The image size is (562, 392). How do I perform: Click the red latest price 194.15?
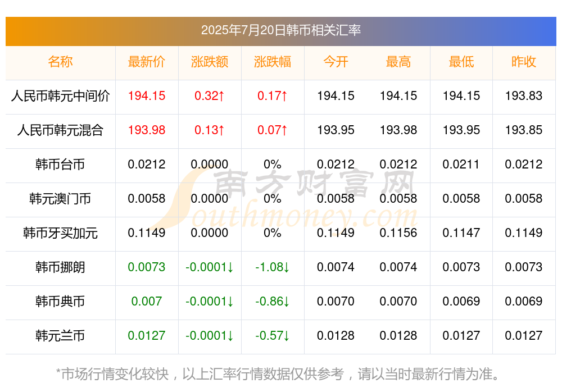(x=147, y=95)
